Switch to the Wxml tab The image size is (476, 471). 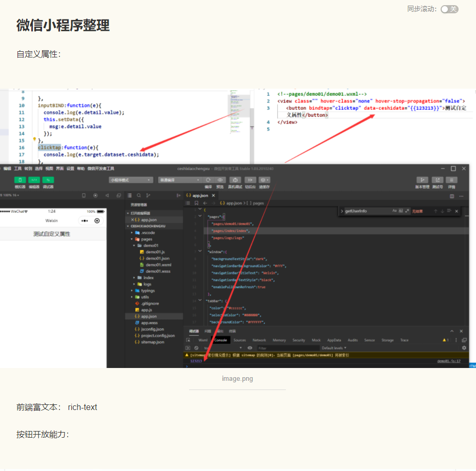pos(203,340)
